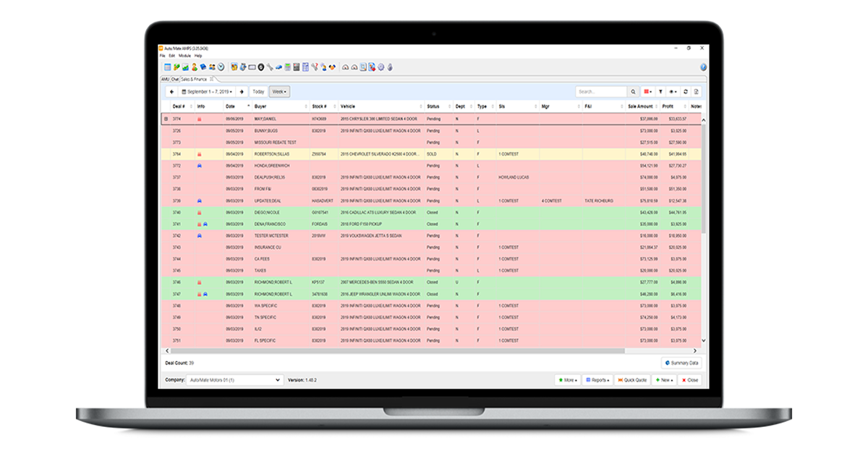868x456 pixels.
Task: Click the refresh button in the list toolbar
Action: [685, 92]
